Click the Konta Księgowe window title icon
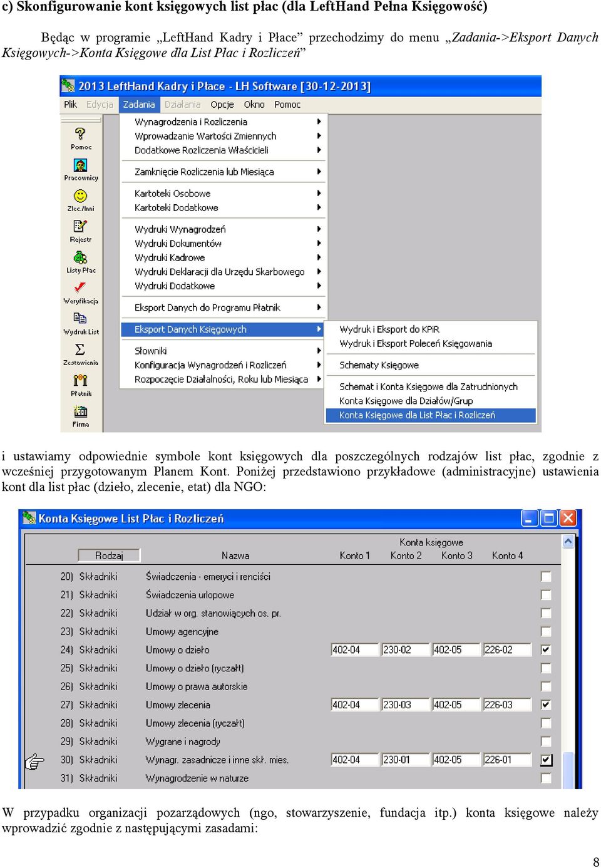Image resolution: width=601 pixels, height=868 pixels. coord(29,518)
